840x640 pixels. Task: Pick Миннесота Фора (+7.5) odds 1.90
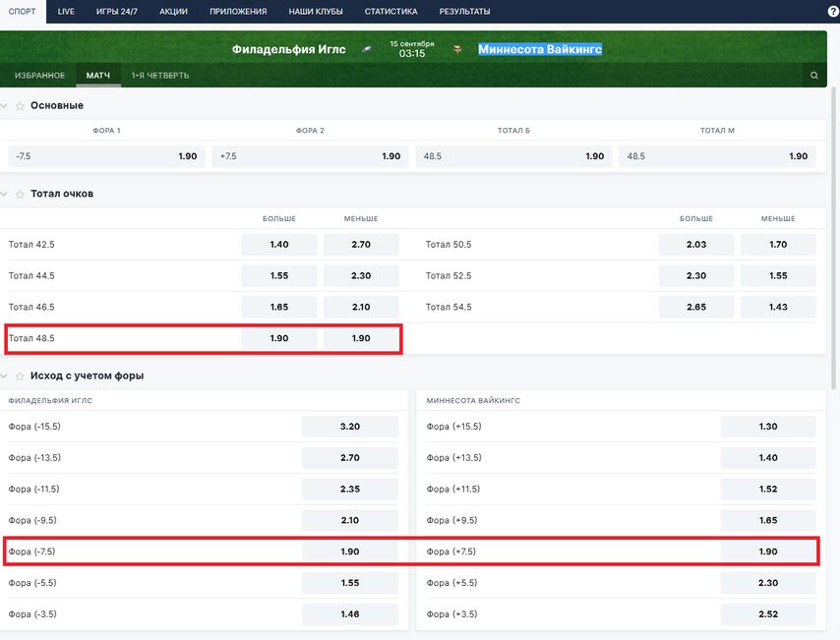[x=768, y=552]
